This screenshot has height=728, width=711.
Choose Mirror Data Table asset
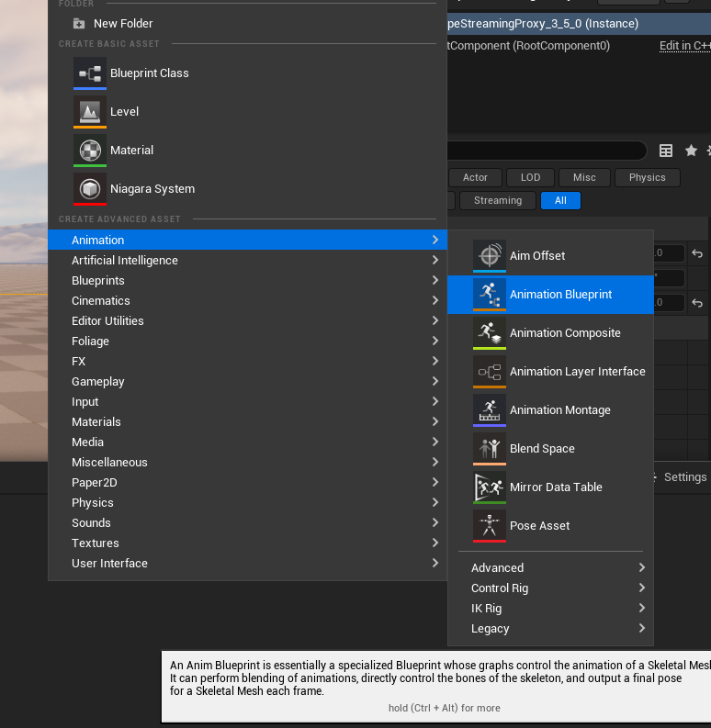click(x=550, y=487)
